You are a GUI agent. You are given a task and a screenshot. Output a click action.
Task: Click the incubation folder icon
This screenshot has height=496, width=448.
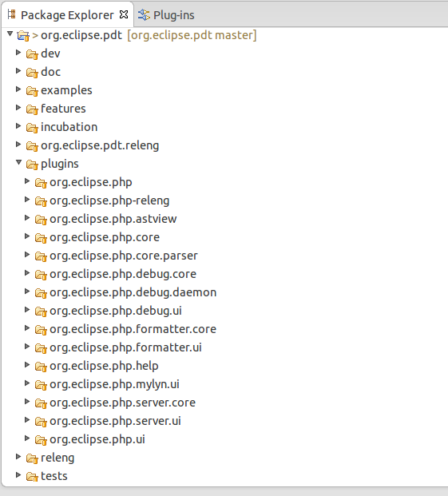coord(32,128)
